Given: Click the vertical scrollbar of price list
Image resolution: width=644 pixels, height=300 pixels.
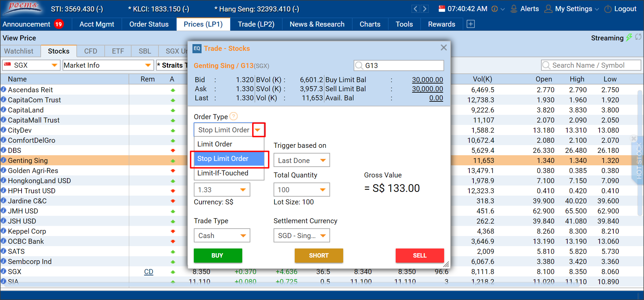Looking at the screenshot, I should 640,153.
